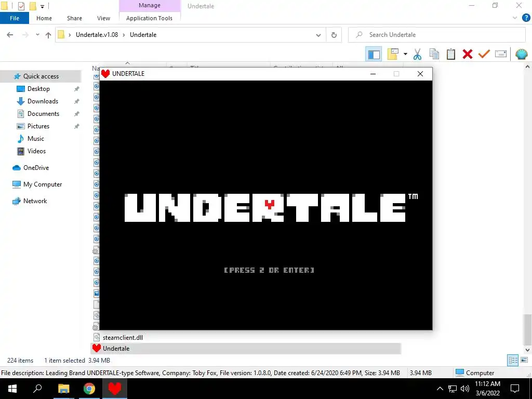Click the folder options icon in toolbar
Viewport: 532px width, 399px height.
(393, 54)
